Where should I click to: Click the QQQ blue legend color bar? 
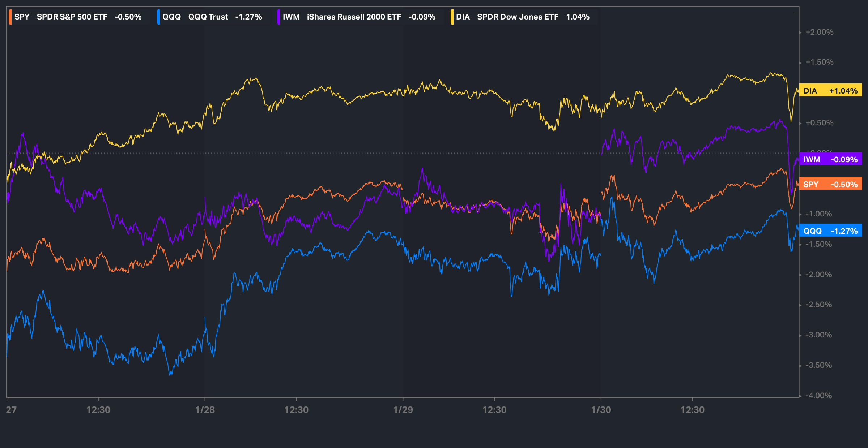coord(158,17)
